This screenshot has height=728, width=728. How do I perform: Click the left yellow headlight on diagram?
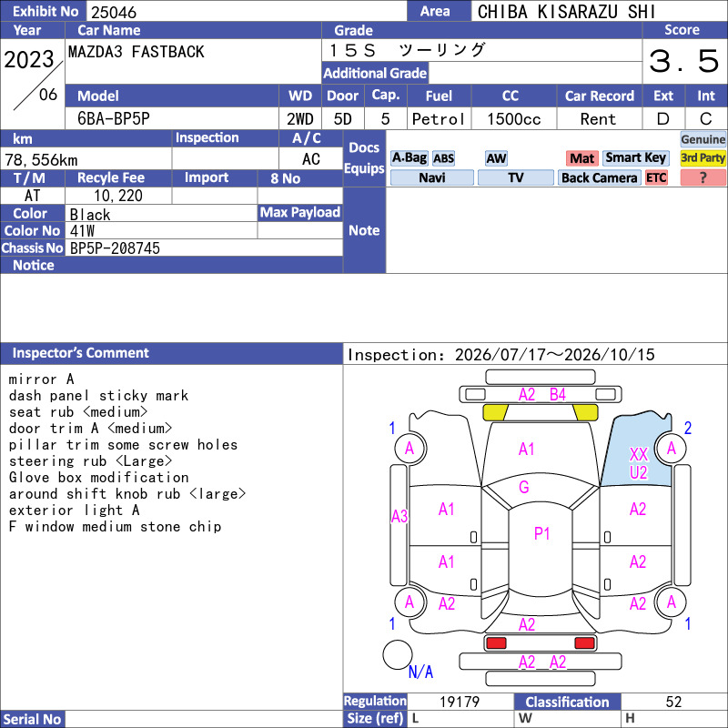pyautogui.click(x=495, y=412)
